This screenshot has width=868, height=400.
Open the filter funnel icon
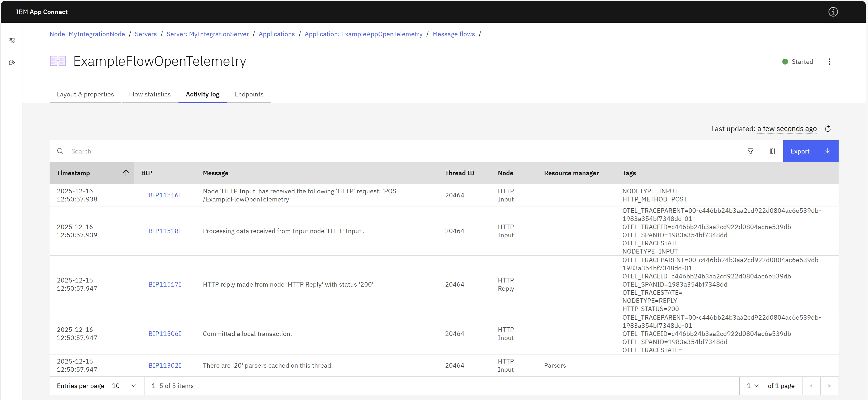coord(750,151)
